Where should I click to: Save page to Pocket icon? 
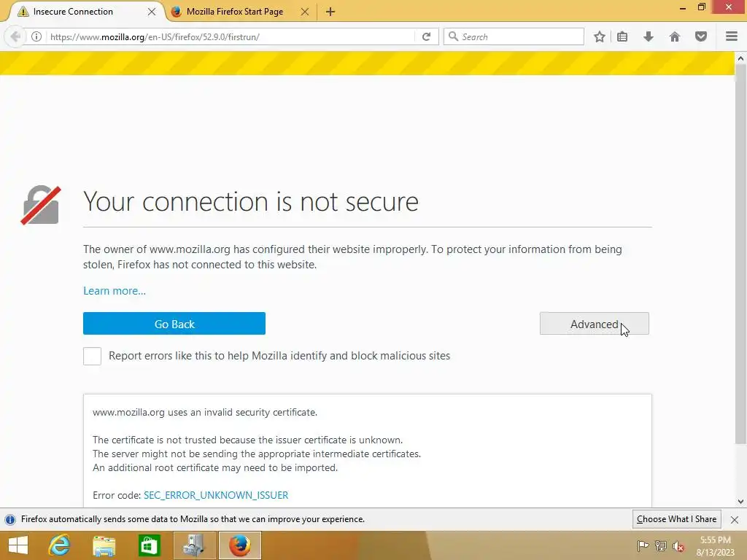tap(701, 36)
